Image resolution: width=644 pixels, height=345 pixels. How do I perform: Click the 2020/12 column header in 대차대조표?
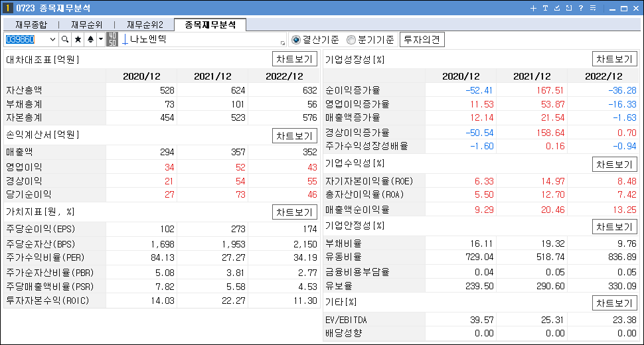coord(141,76)
